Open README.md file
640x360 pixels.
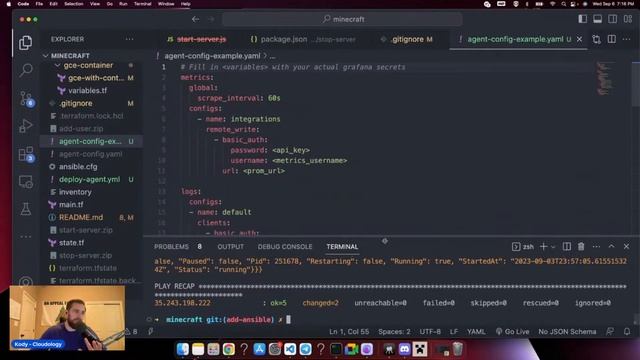(81, 217)
